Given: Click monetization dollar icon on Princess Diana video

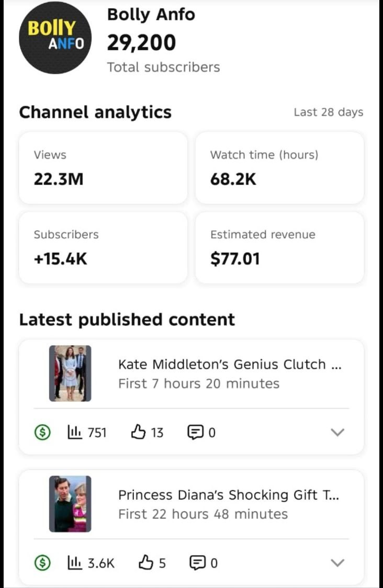Looking at the screenshot, I should click(42, 563).
